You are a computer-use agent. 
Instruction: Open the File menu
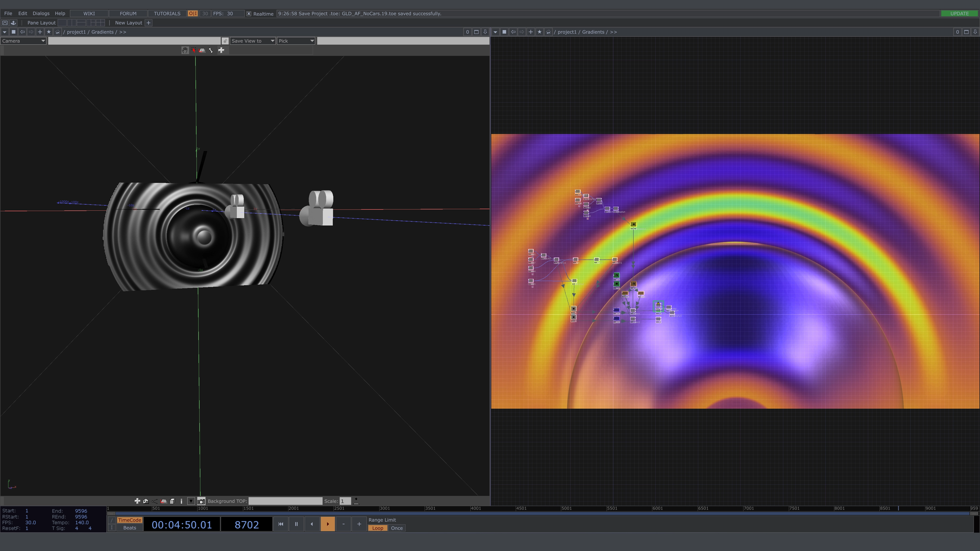(8, 14)
